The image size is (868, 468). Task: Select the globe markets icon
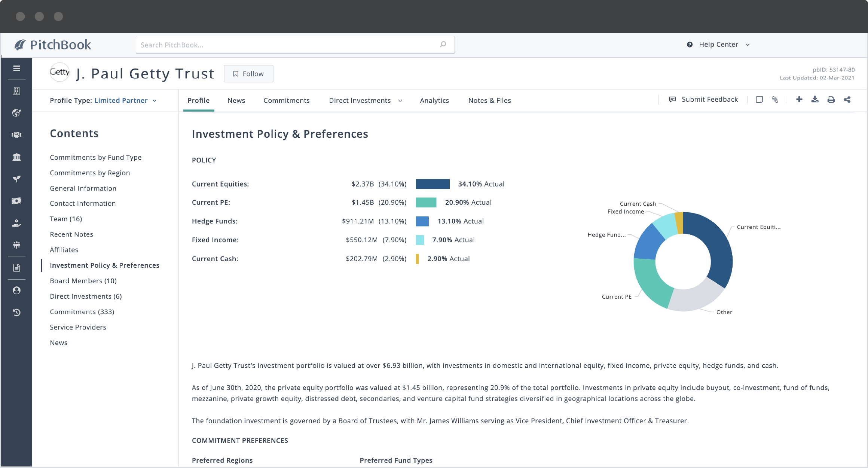[16, 113]
